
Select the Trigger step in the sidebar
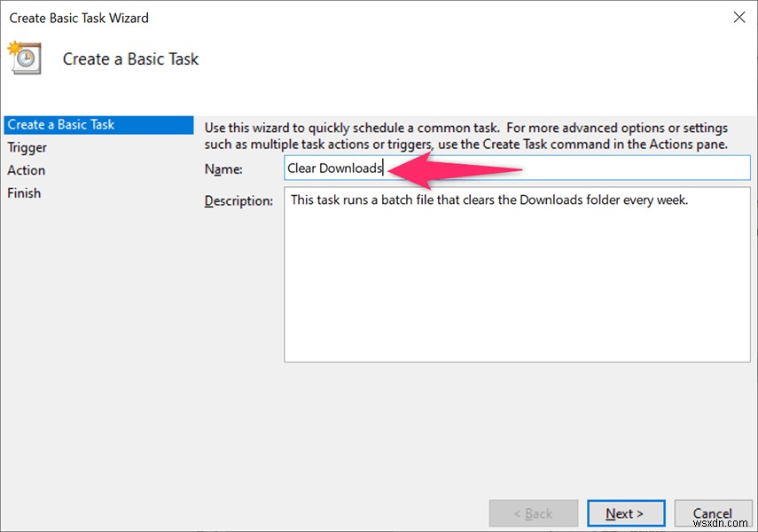[x=27, y=147]
